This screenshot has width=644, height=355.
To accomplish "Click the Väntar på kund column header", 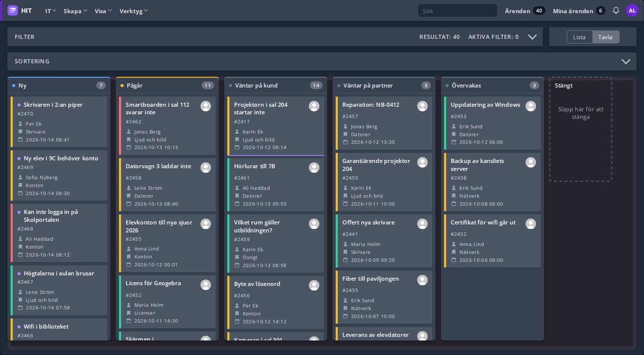I will (x=275, y=85).
